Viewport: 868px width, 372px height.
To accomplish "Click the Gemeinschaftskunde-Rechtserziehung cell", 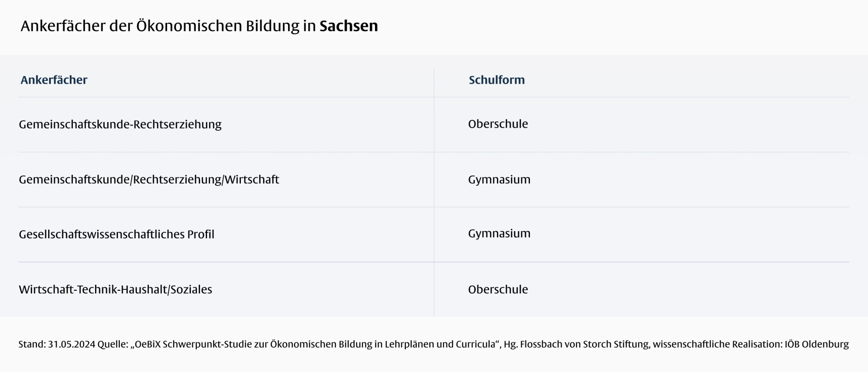I will pyautogui.click(x=120, y=124).
